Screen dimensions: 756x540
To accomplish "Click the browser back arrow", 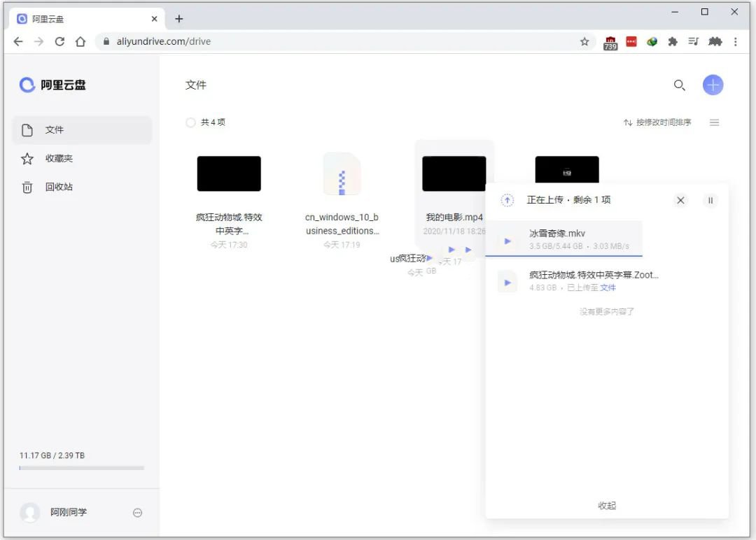I will [18, 41].
